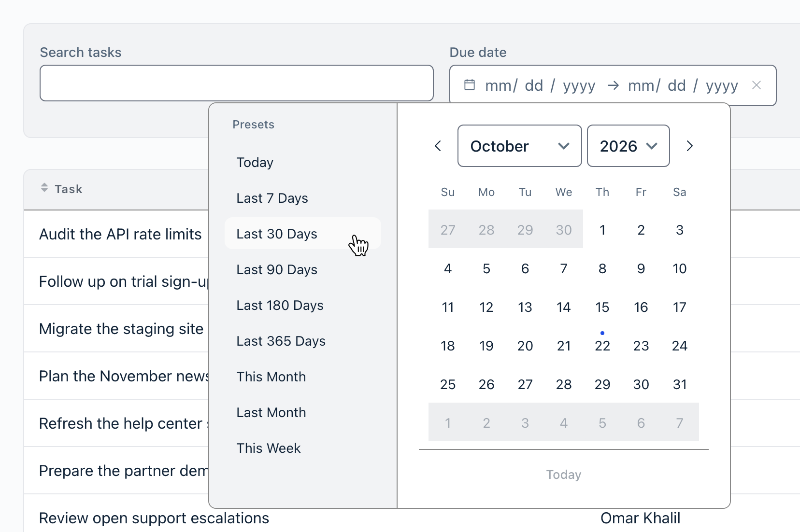Pick October 13 in the calendar
The image size is (800, 532).
point(525,307)
